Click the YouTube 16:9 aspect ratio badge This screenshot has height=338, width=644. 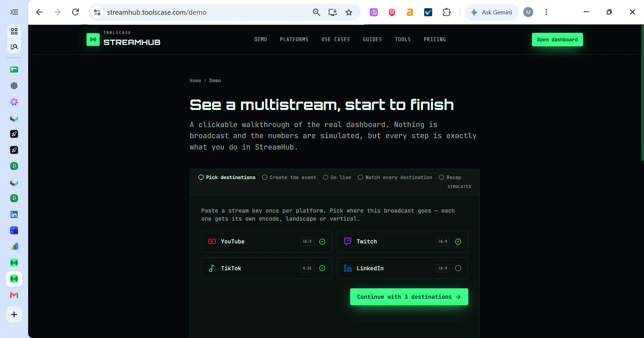pyautogui.click(x=307, y=241)
